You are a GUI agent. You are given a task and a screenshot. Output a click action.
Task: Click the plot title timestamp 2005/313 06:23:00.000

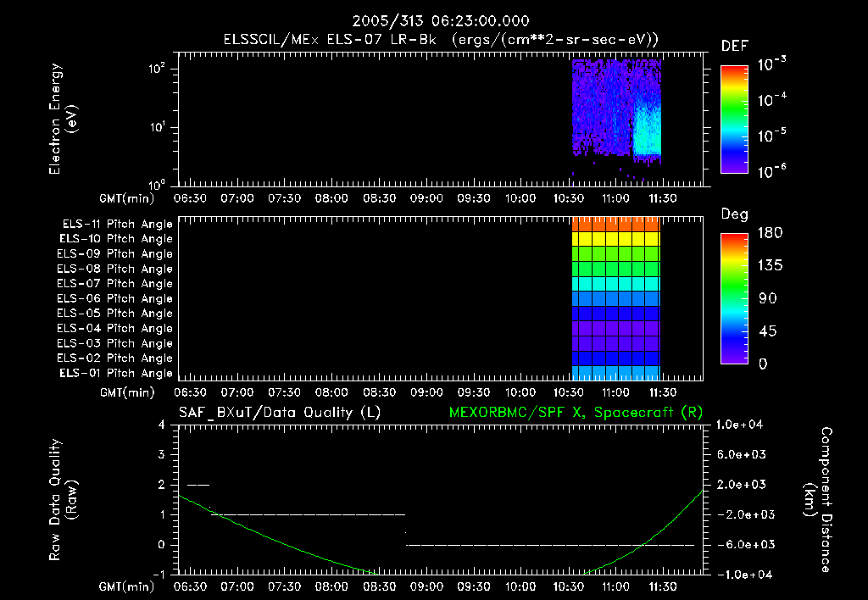click(x=441, y=21)
